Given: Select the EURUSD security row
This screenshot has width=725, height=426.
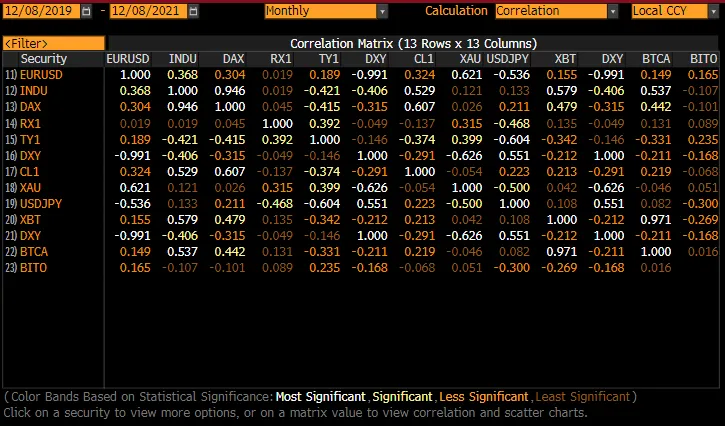Looking at the screenshot, I should click(43, 75).
